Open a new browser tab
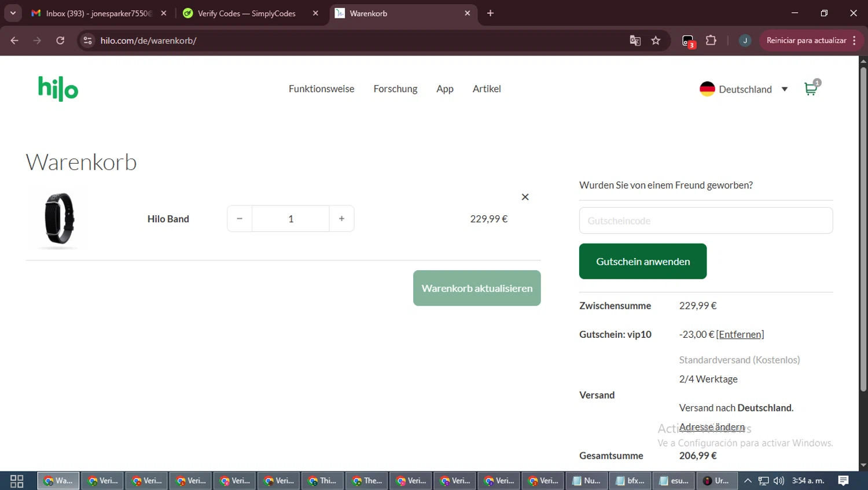The image size is (868, 490). pos(490,13)
